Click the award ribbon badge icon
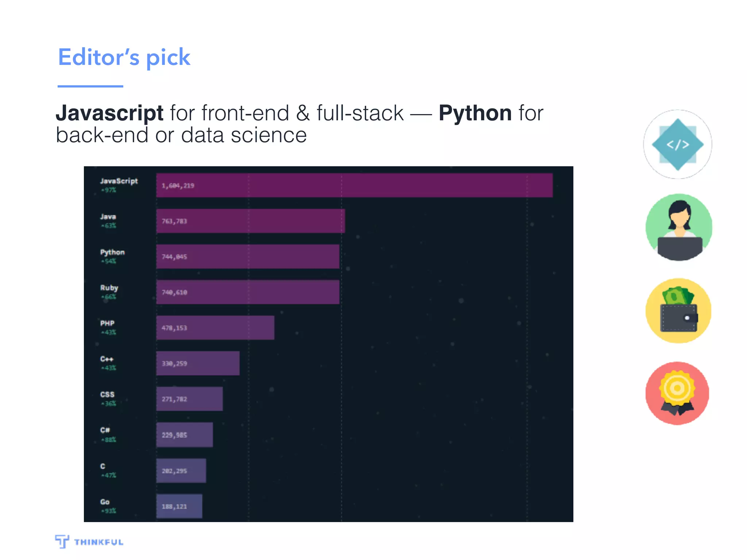This screenshot has width=747, height=560. pos(677,393)
